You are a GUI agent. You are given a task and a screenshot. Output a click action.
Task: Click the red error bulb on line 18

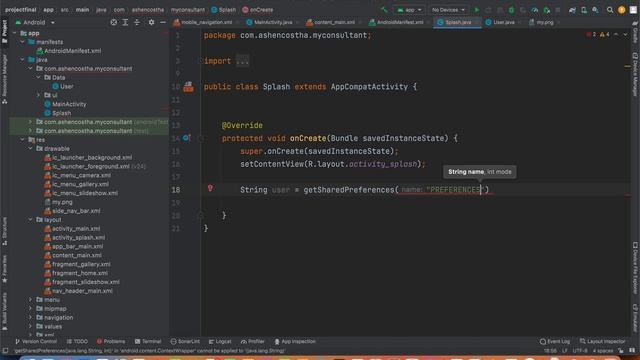click(x=210, y=188)
